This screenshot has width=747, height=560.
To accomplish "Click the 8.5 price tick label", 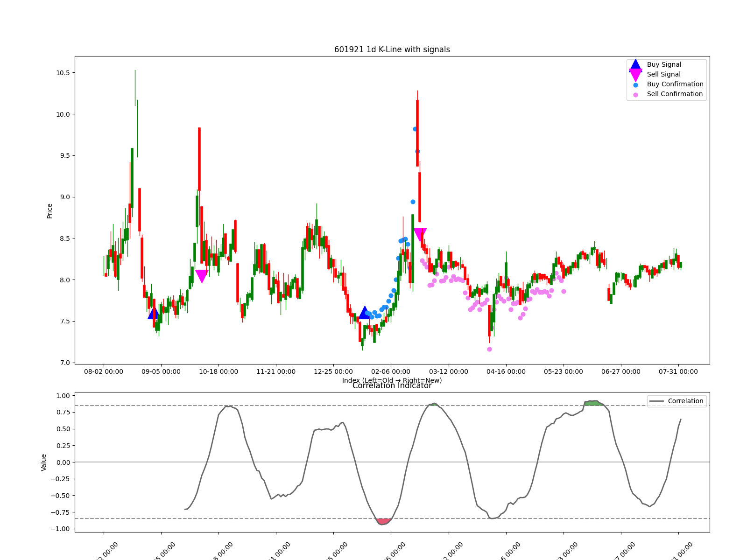I will pos(64,239).
